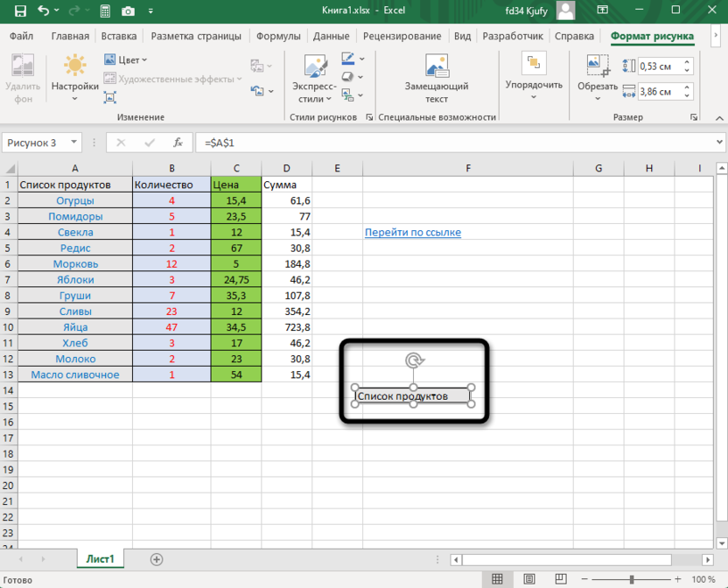
Task: Open the Name Box dropdown arrow
Action: tap(73, 143)
